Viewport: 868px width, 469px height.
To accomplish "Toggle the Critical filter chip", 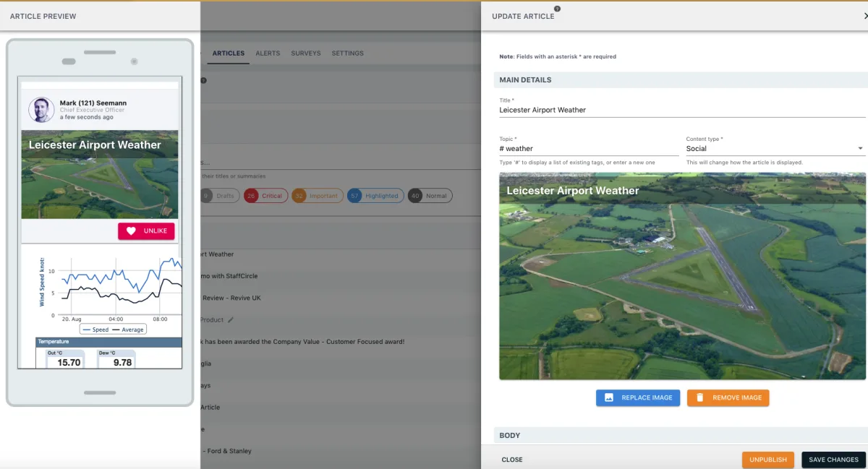I will pos(265,196).
